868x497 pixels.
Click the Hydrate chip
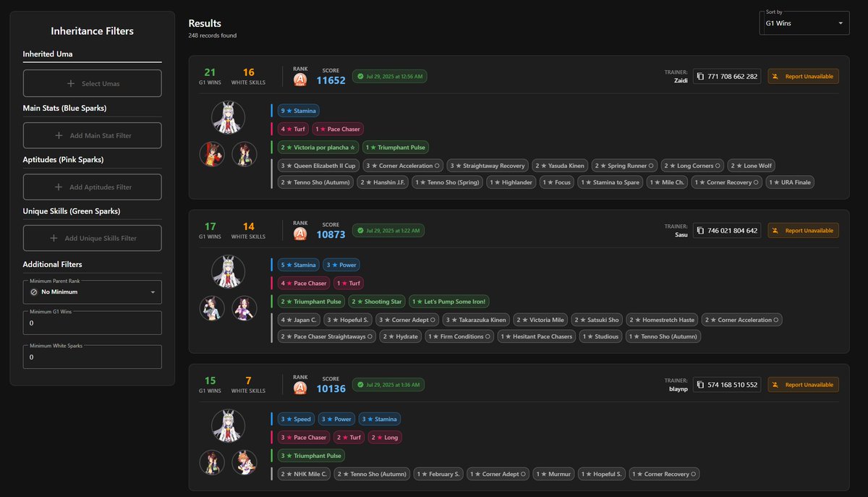pos(401,336)
